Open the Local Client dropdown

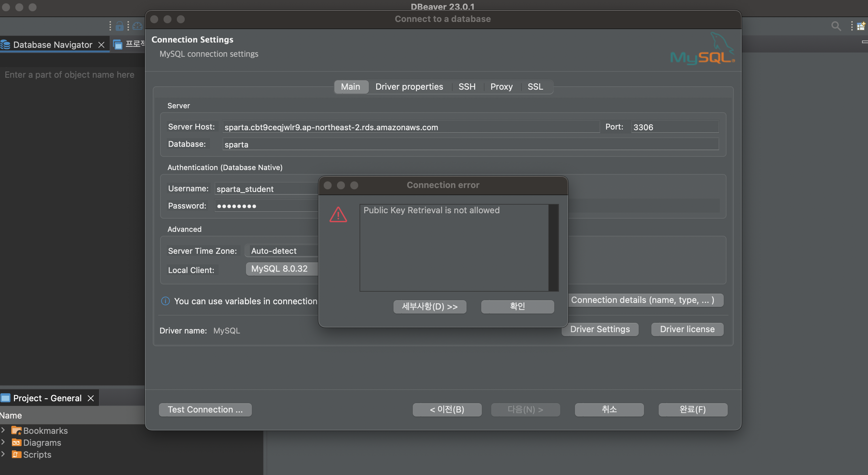click(282, 269)
